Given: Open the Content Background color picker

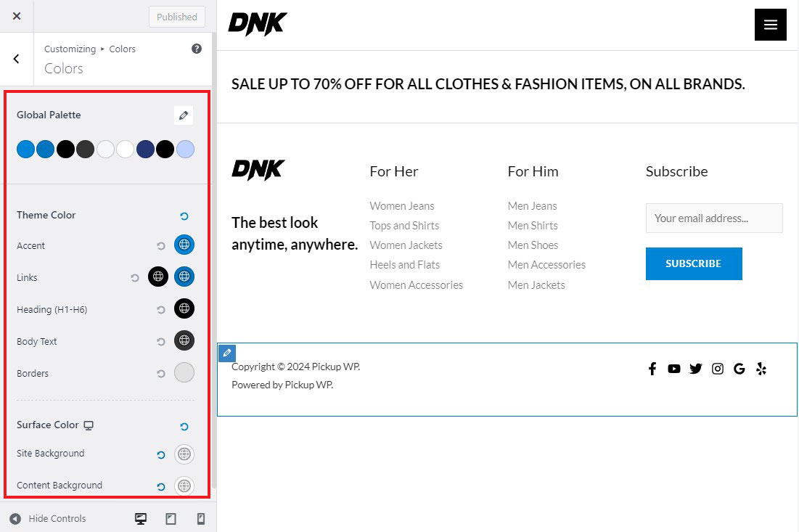Looking at the screenshot, I should 184,486.
